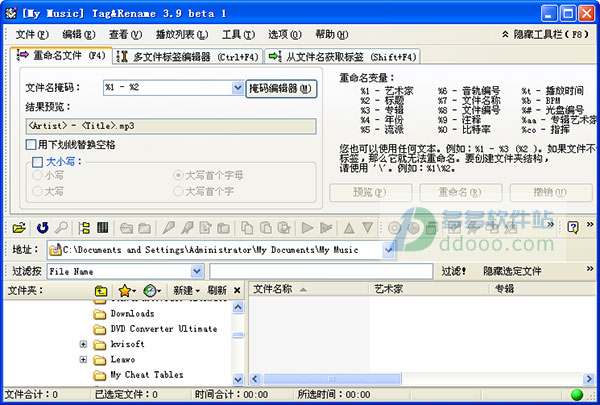Click the Tag&Rename app icon in title bar

tap(11, 13)
